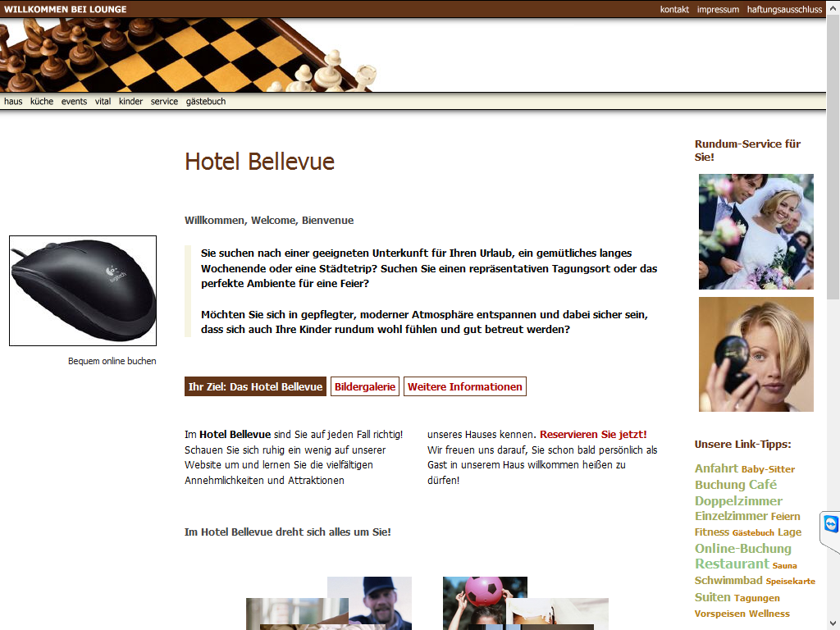The height and width of the screenshot is (630, 840).
Task: Switch to the Bildergalerie tab
Action: (365, 387)
